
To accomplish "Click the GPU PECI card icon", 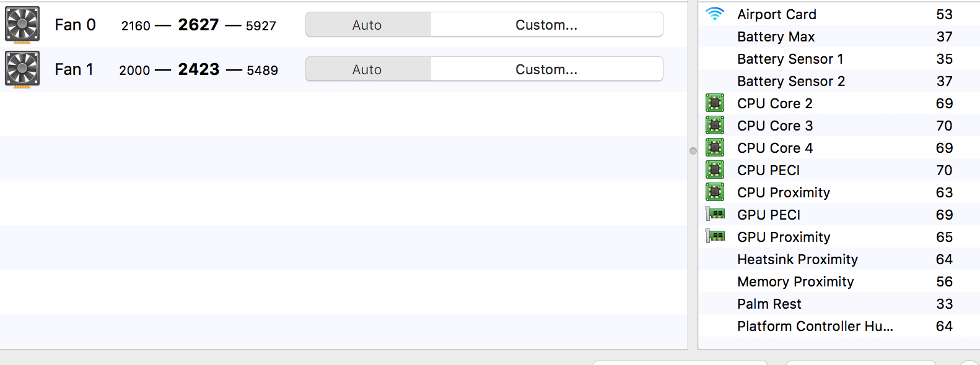I will pos(715,214).
